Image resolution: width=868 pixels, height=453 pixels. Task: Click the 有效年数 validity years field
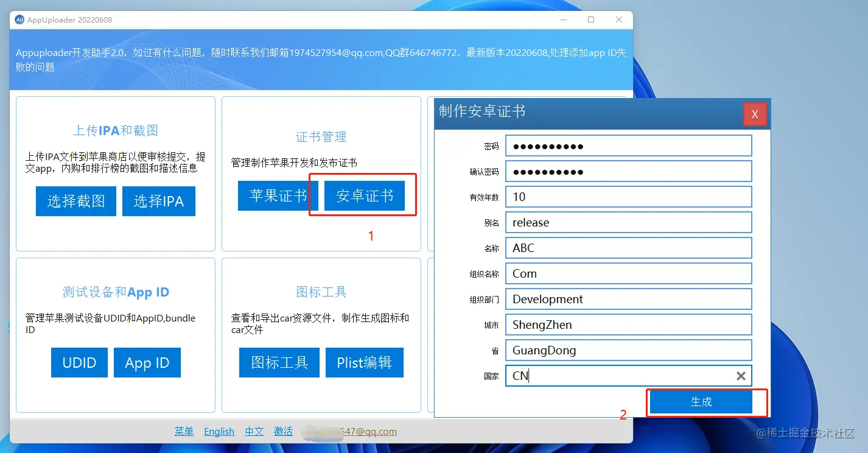coord(629,197)
